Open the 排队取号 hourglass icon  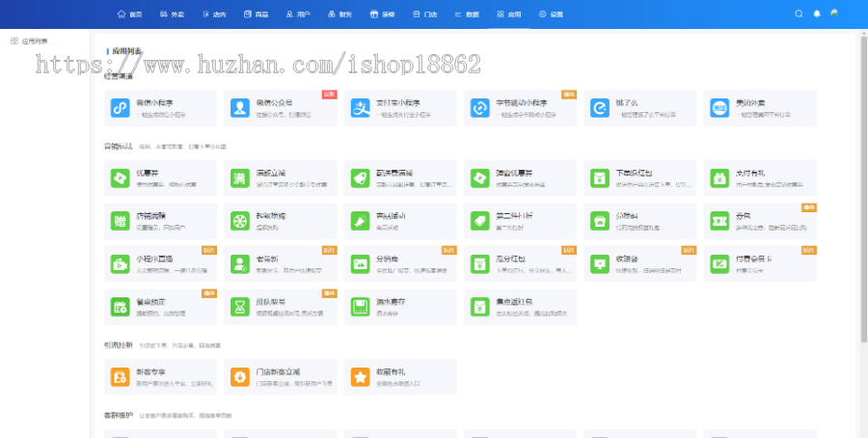coord(240,307)
